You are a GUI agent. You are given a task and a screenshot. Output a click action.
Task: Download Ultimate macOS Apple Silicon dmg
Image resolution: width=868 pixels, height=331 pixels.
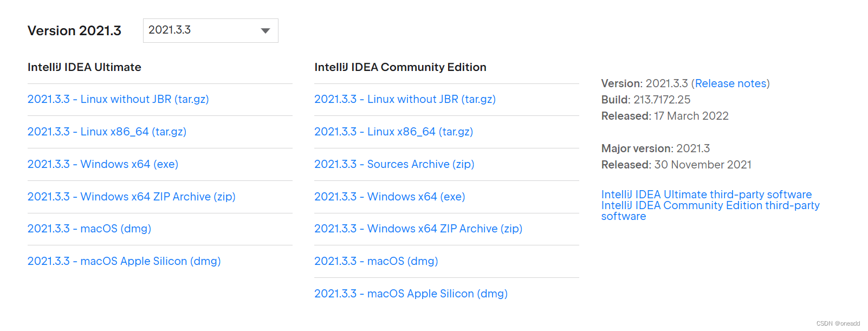click(x=124, y=261)
